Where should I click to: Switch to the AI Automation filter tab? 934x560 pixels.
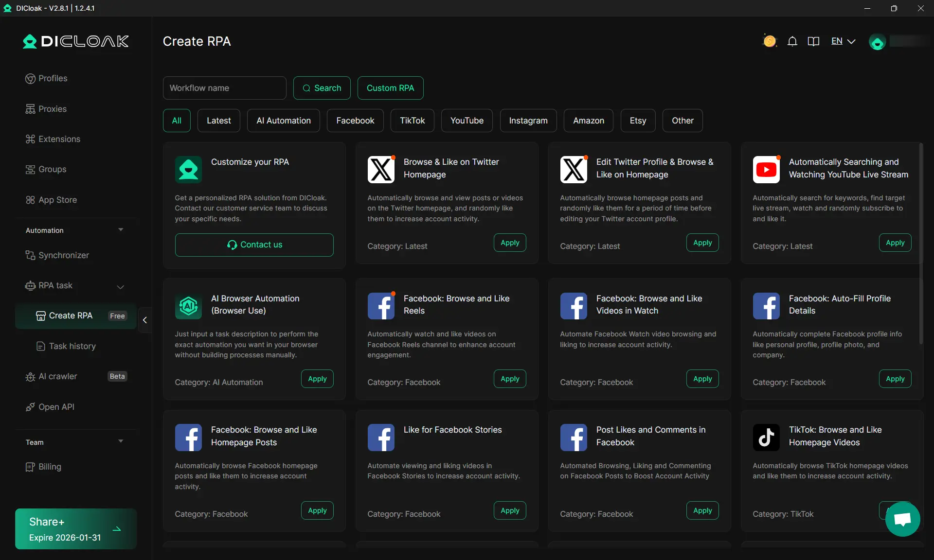pos(283,121)
